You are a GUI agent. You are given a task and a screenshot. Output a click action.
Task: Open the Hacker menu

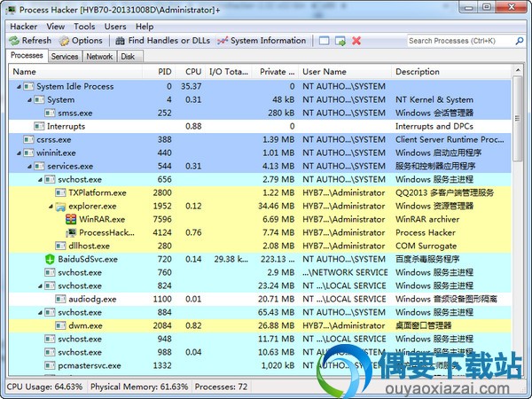pyautogui.click(x=23, y=27)
